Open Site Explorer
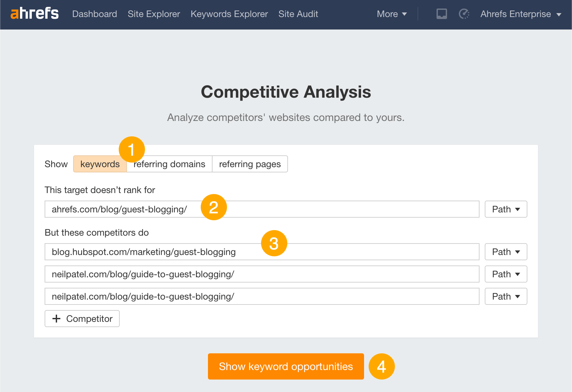The height and width of the screenshot is (392, 572). (154, 14)
